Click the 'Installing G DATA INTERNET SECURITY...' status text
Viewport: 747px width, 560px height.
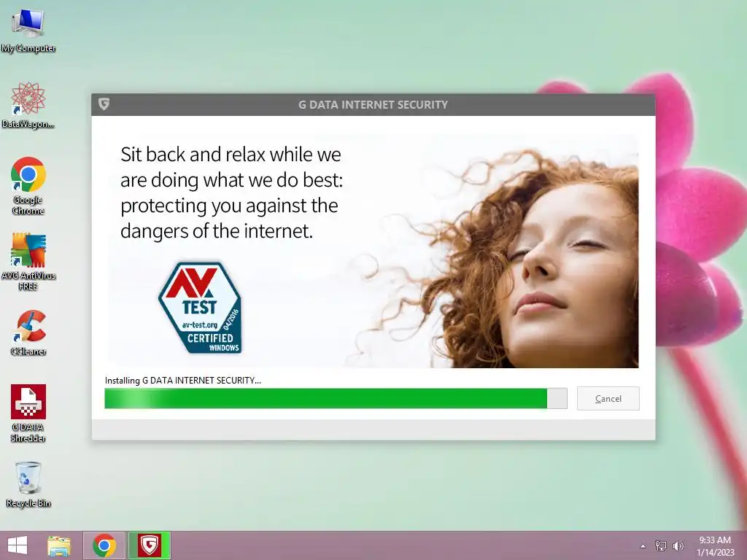tap(183, 381)
